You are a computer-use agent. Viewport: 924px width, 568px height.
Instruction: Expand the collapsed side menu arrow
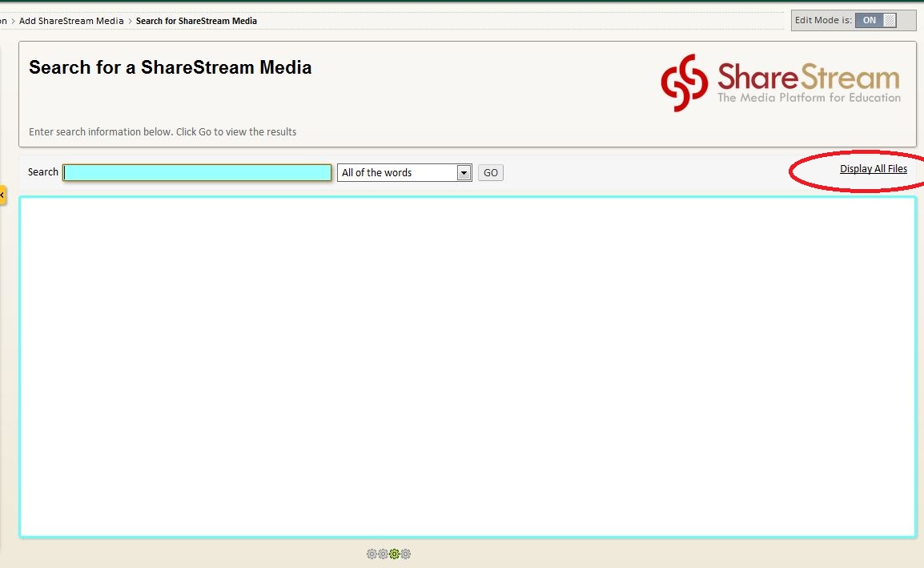2,195
